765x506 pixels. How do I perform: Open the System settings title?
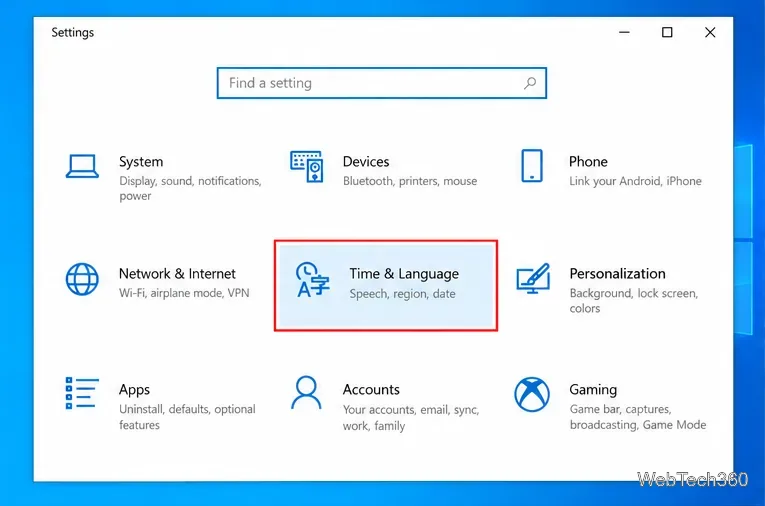pyautogui.click(x=141, y=162)
